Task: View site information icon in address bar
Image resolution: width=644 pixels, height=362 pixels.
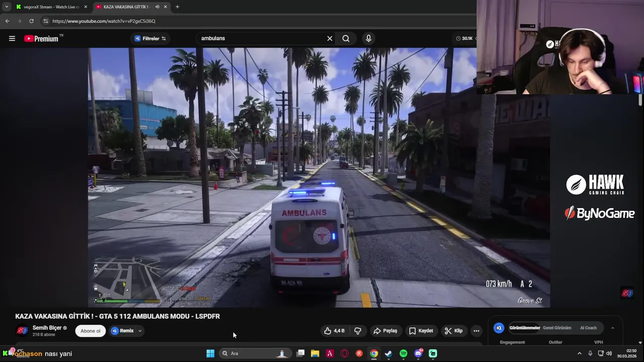Action: coord(45,21)
